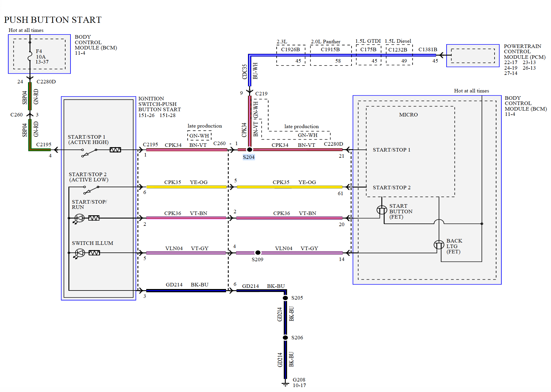Click the left CPK35 YE-OG yellow wire
This screenshot has height=392, width=551.
coord(186,187)
